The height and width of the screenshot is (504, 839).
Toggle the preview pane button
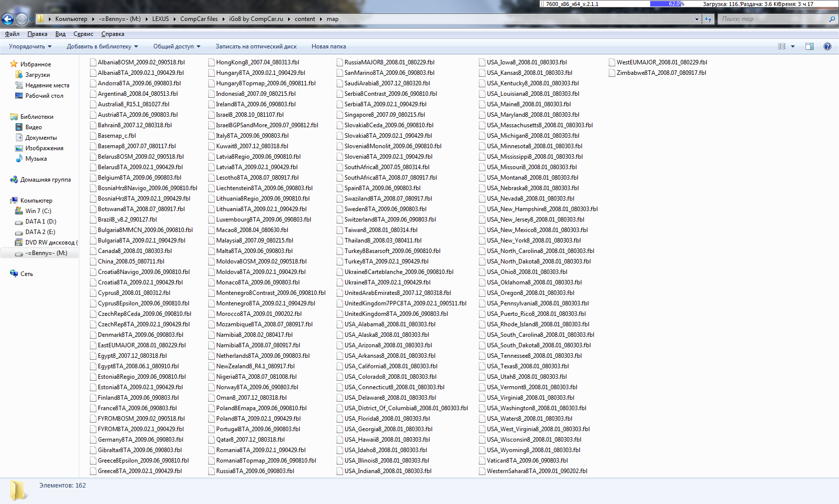pos(809,46)
